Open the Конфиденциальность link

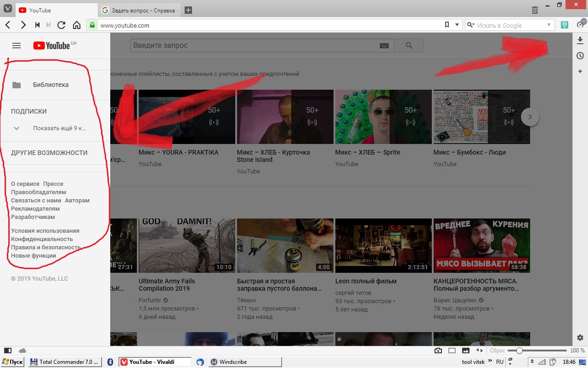[42, 239]
